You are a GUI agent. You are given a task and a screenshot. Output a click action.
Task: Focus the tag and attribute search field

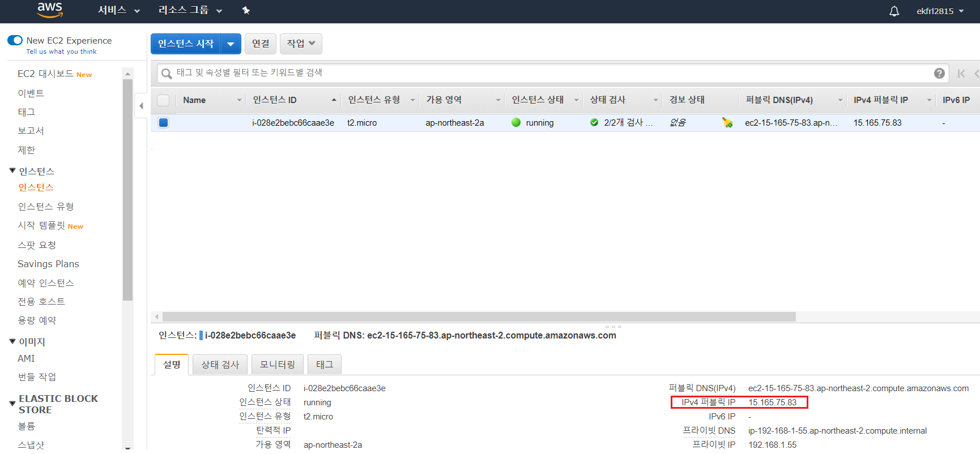tap(552, 73)
